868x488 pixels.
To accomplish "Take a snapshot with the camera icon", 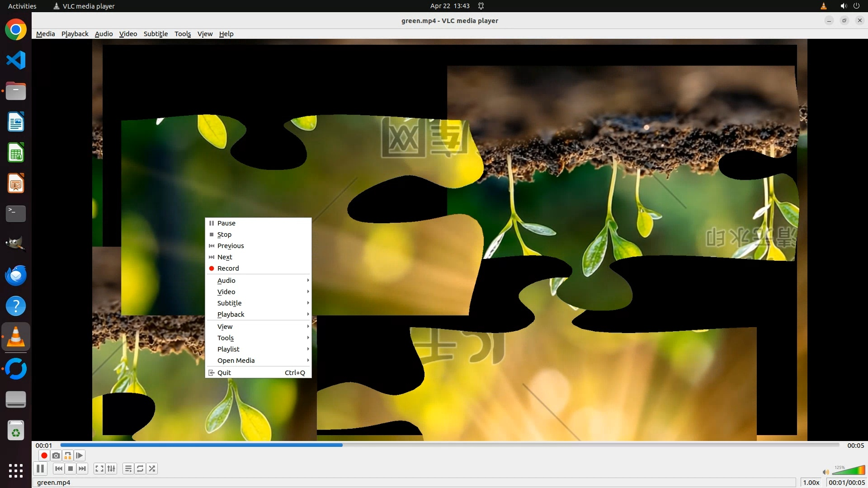I will (56, 455).
